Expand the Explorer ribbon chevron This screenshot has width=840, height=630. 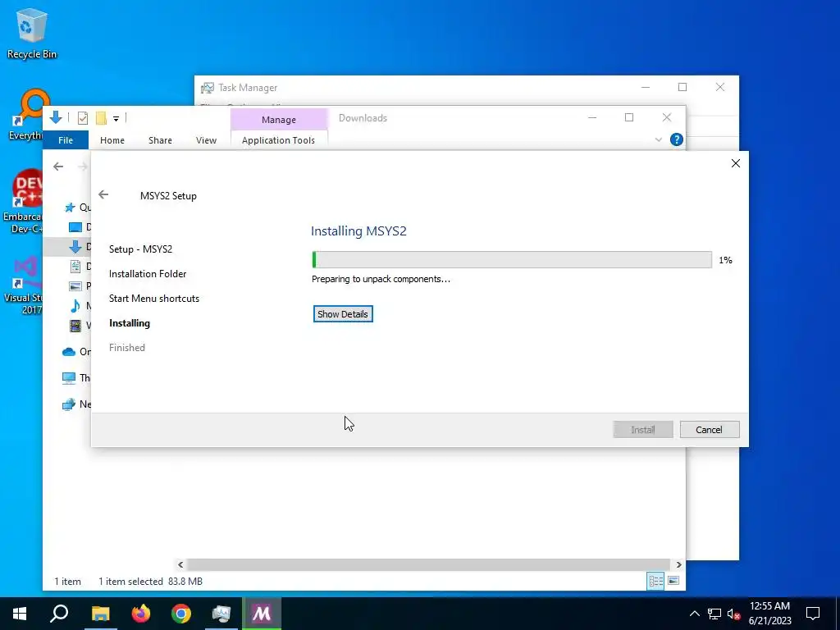[659, 139]
